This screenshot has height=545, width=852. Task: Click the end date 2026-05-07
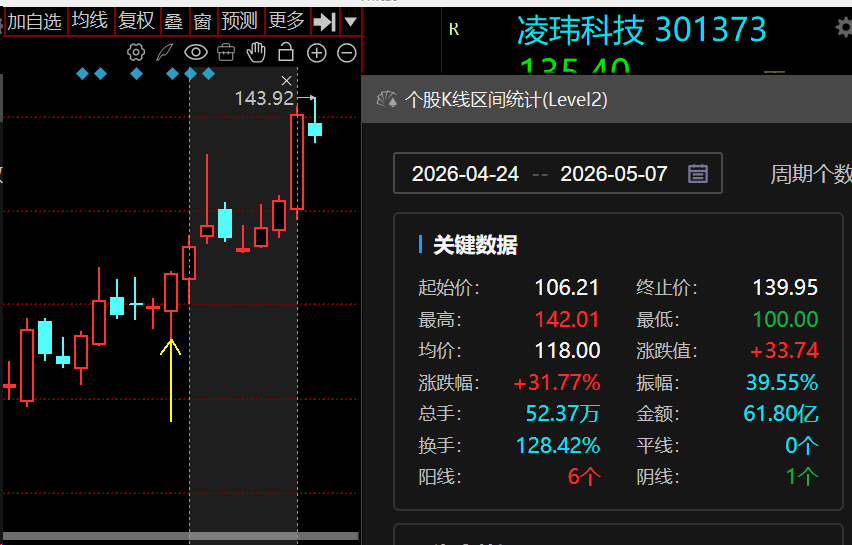(x=613, y=174)
